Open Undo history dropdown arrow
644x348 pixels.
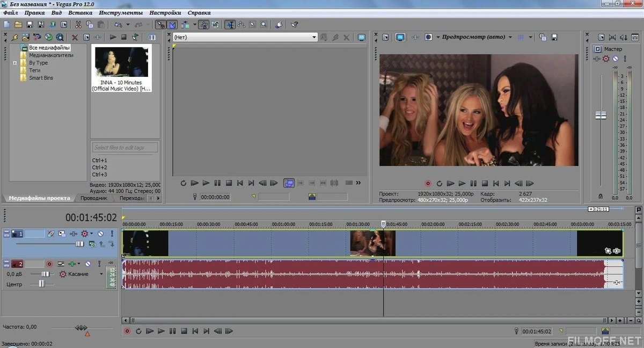coord(128,24)
